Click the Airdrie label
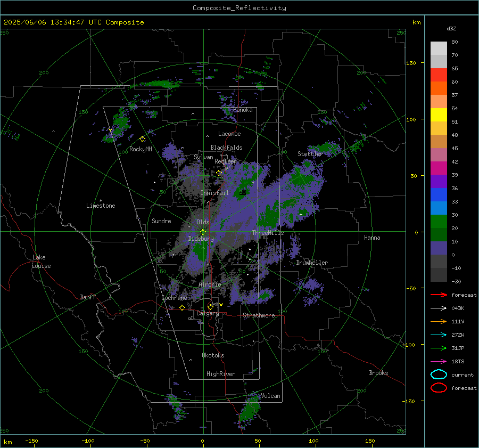 [x=210, y=284]
